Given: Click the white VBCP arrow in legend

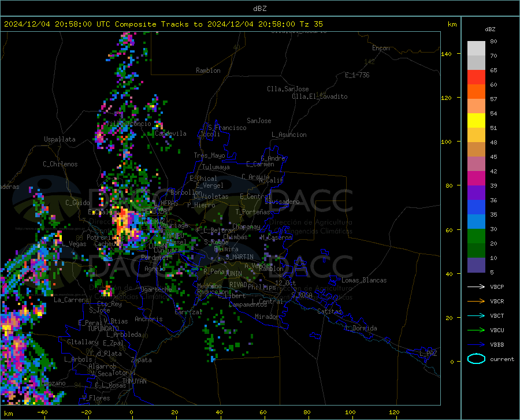Looking at the screenshot, I should [x=476, y=287].
